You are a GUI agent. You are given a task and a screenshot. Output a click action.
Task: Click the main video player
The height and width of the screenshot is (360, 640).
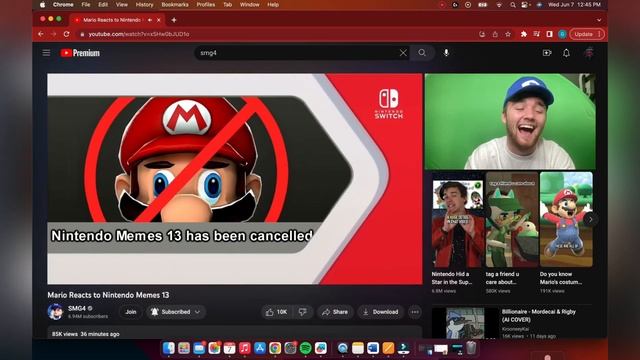[235, 179]
